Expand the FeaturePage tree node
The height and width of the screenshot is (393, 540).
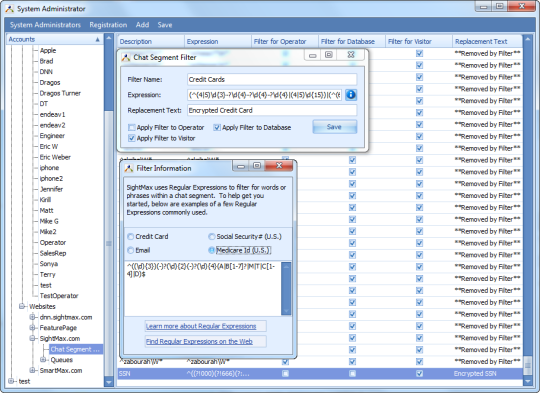(x=32, y=328)
